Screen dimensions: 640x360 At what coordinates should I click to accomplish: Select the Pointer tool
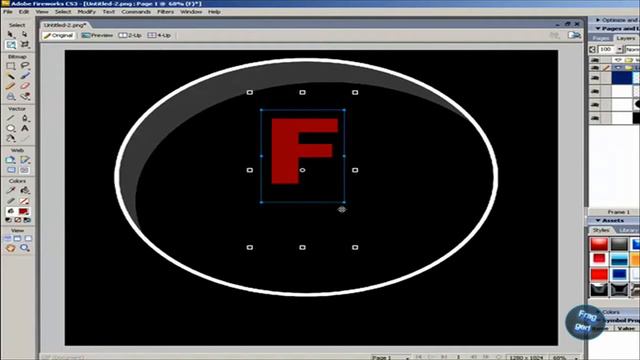(x=10, y=34)
